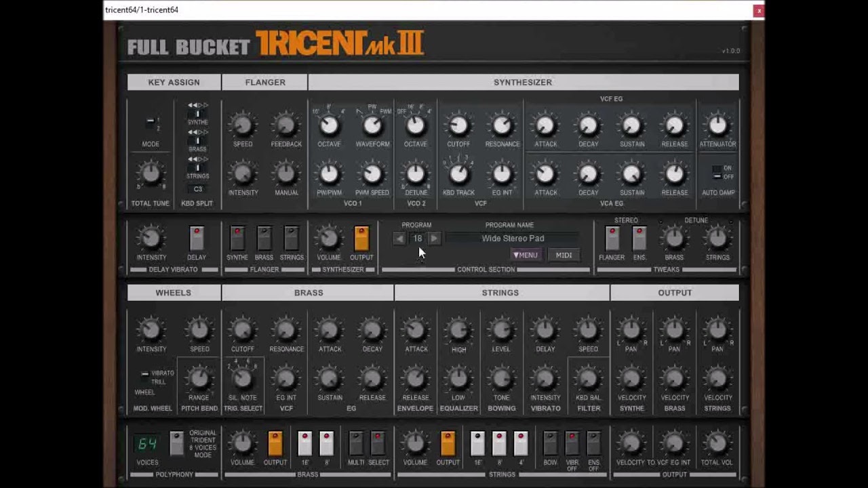Click the Equalizer HIGH knob
Viewport: 868px width, 488px height.
pos(458,330)
